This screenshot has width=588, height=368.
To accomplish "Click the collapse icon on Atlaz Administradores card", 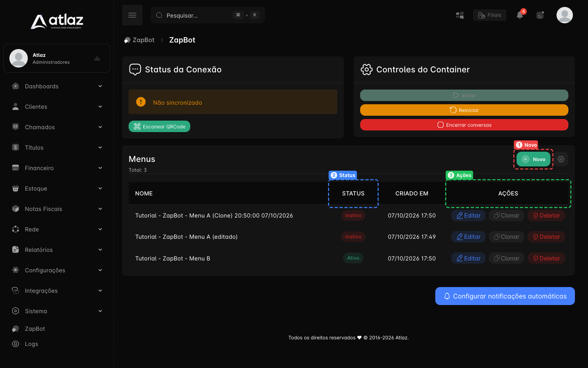I will [x=97, y=58].
